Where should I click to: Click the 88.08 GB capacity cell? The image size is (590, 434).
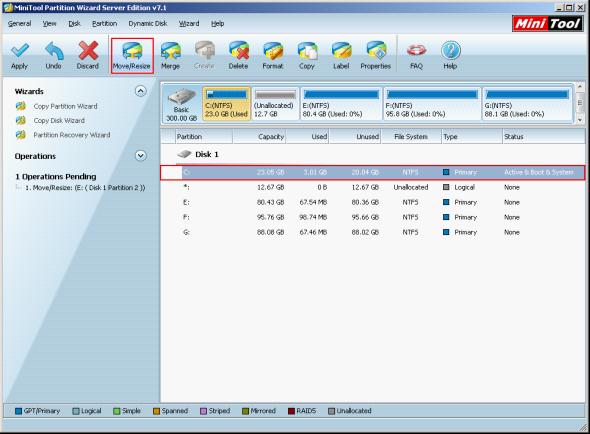point(270,233)
